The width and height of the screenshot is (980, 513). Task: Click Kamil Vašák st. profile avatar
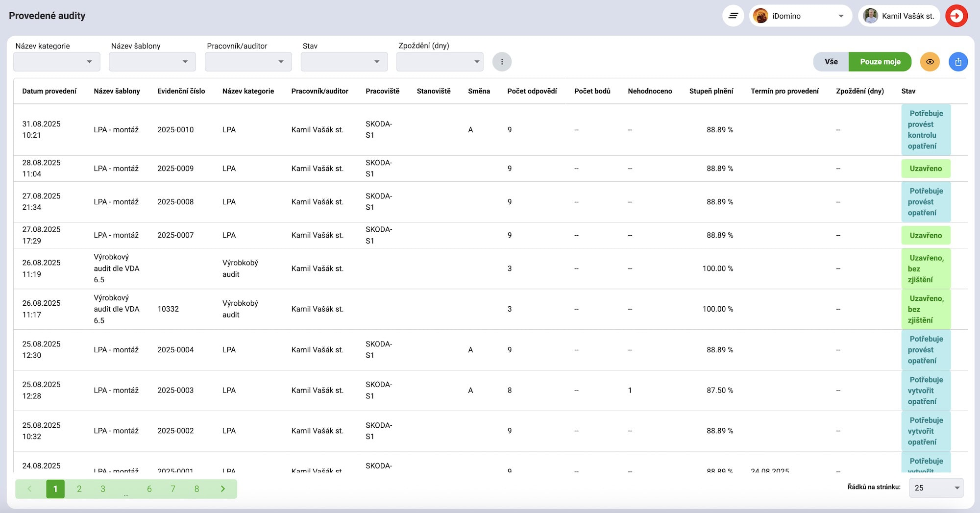tap(871, 16)
